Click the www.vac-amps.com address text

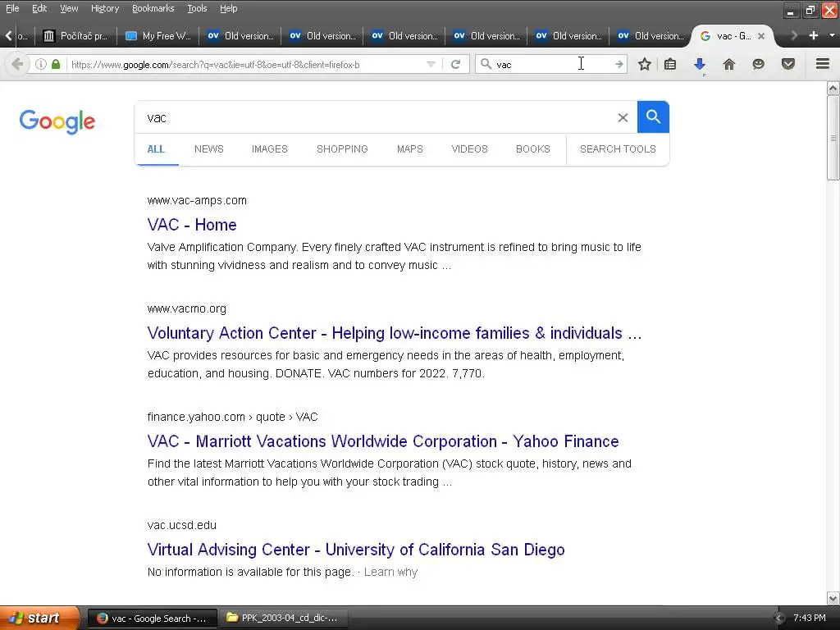197,200
